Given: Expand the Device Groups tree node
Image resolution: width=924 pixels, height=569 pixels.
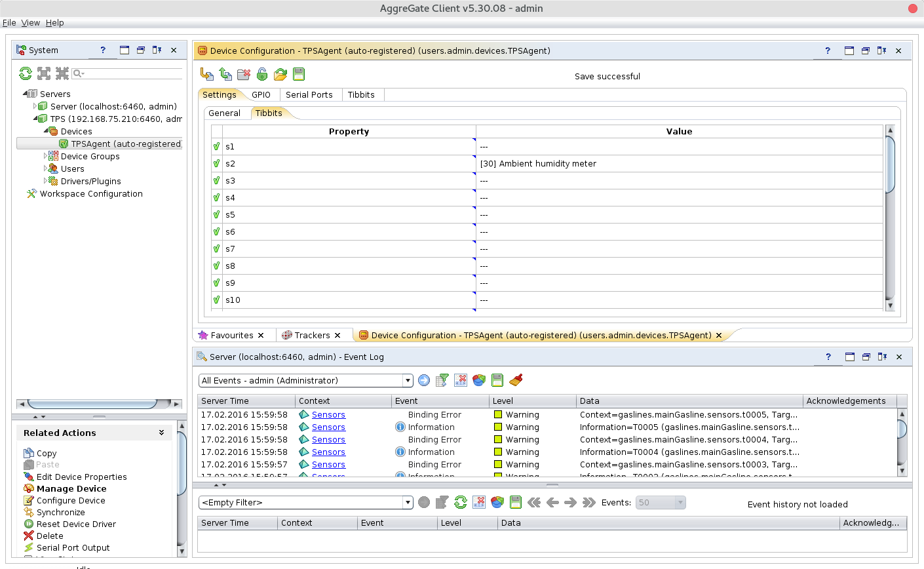Looking at the screenshot, I should pyautogui.click(x=45, y=156).
